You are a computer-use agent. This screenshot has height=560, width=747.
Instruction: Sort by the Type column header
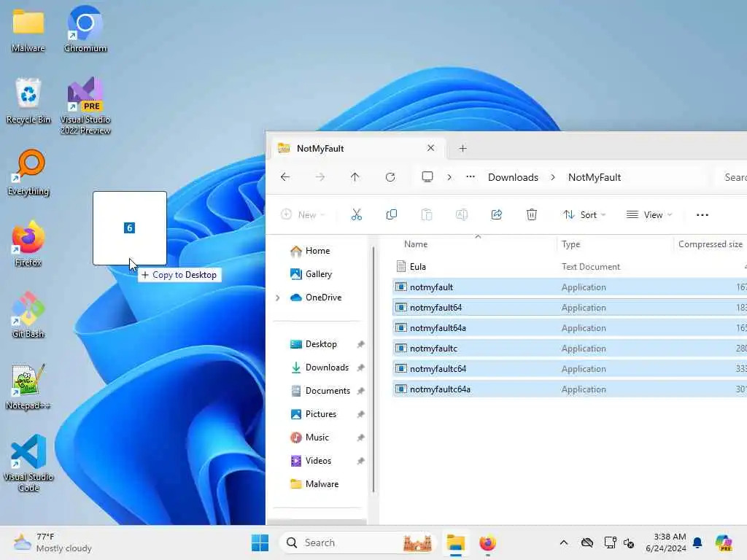(x=570, y=244)
